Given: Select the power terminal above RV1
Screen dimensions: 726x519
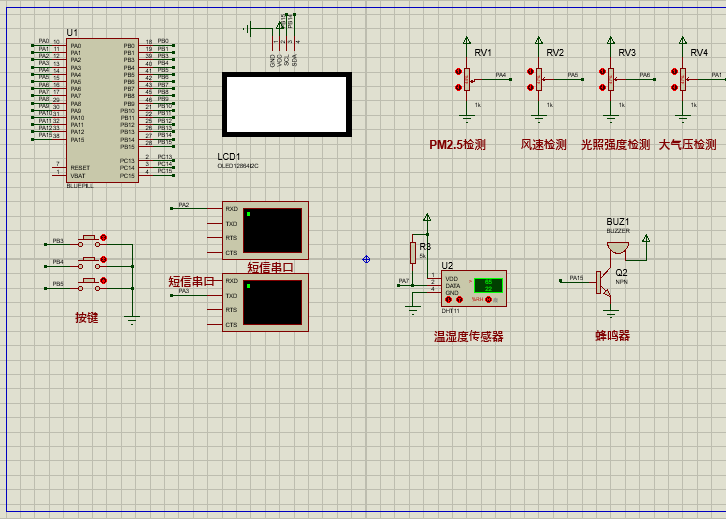Looking at the screenshot, I should pyautogui.click(x=467, y=40).
